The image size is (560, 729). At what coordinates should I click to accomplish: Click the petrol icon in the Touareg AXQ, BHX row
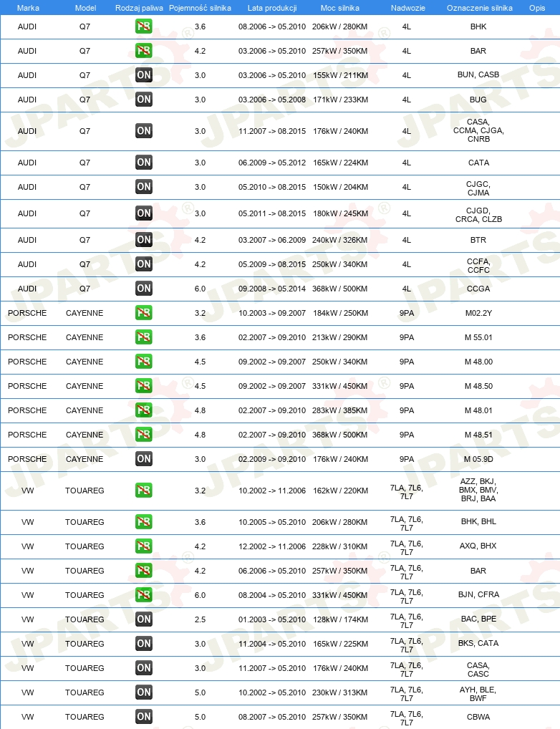point(144,546)
